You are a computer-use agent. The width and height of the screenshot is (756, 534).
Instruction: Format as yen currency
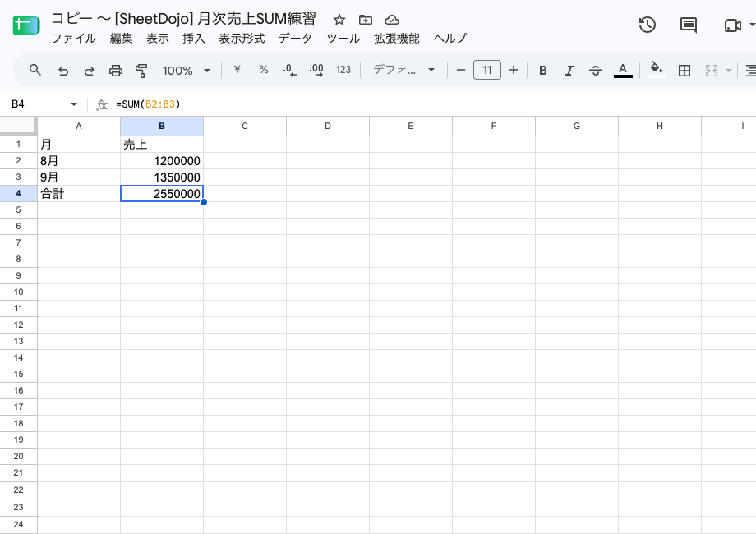pyautogui.click(x=237, y=70)
